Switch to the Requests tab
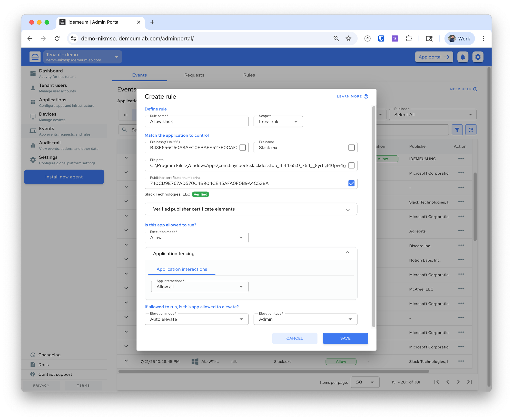 tap(194, 75)
